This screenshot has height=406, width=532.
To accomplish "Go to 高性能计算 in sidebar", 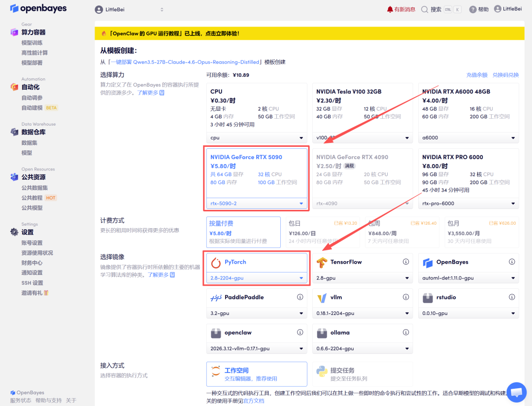I will 34,53.
